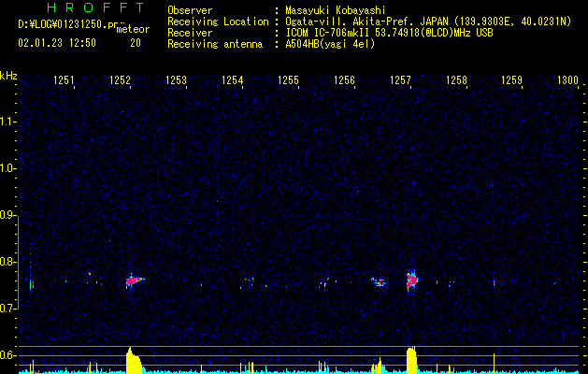The image size is (588, 374).
Task: Click the 'meteor' label
Action: coord(133,29)
